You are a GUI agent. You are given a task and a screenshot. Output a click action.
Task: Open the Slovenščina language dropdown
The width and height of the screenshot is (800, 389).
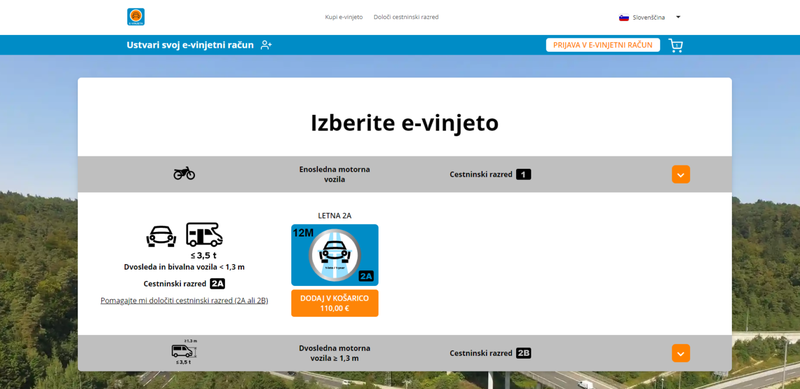[x=650, y=17]
